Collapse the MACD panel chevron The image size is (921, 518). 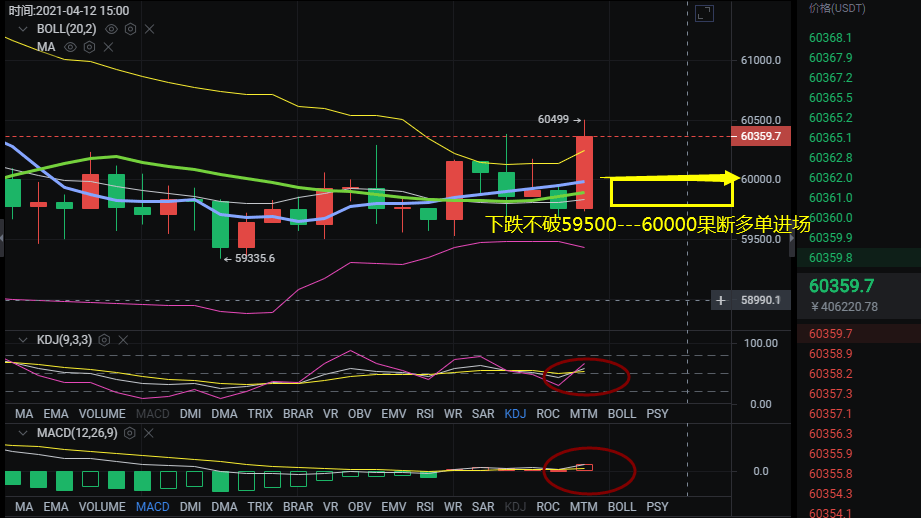23,433
